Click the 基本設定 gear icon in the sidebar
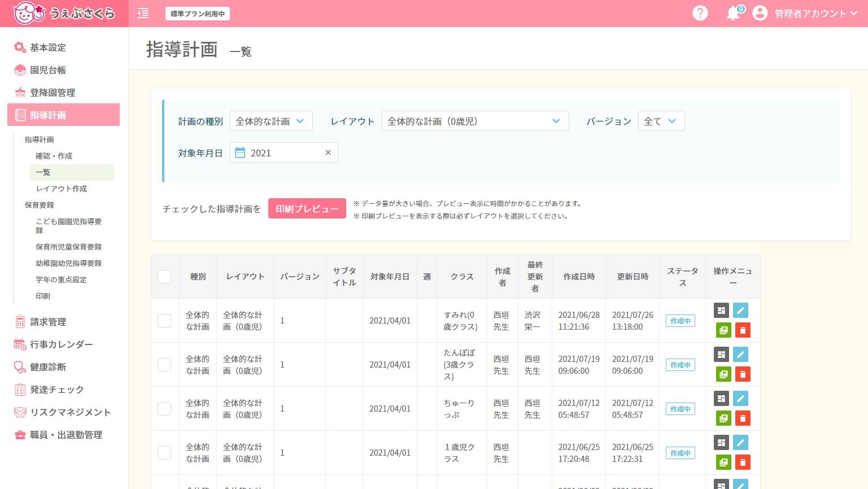This screenshot has height=489, width=868. coord(20,47)
